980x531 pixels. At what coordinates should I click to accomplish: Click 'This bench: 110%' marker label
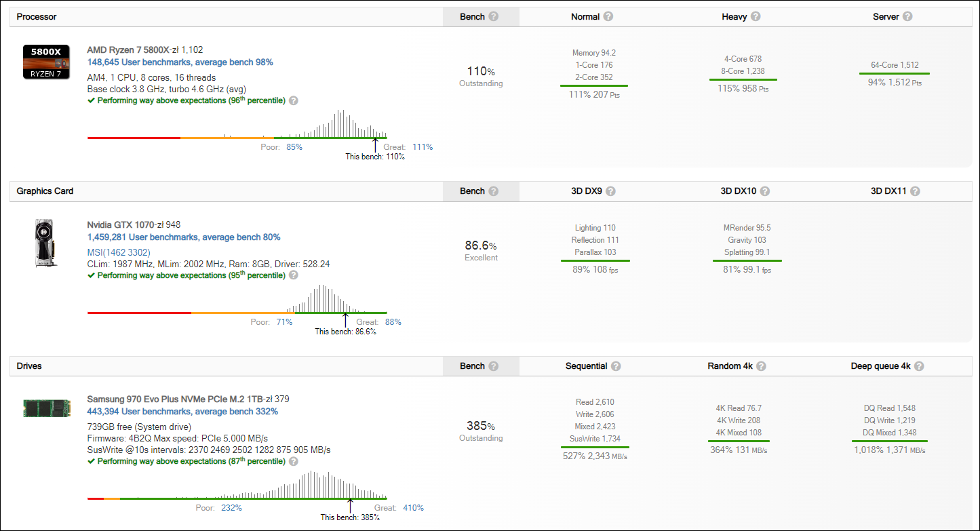(375, 157)
